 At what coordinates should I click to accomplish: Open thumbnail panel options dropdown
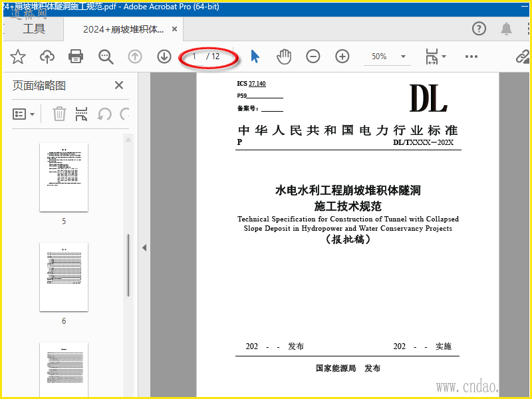[23, 114]
